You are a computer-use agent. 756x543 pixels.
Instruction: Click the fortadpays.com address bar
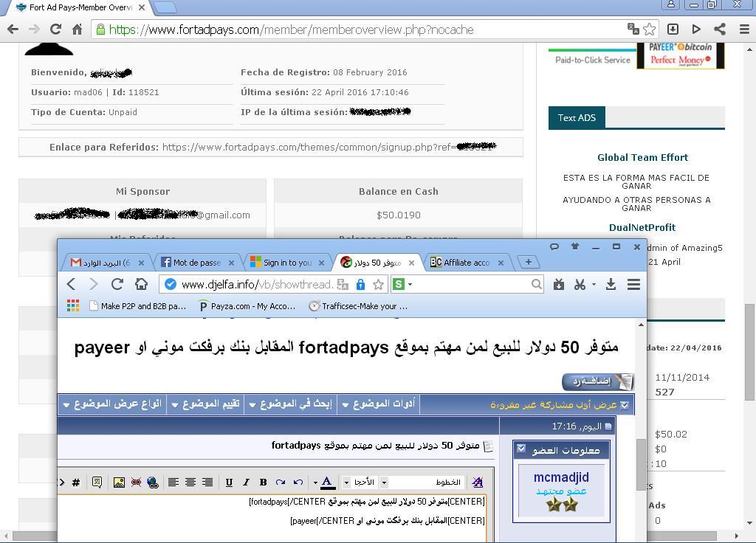tap(357, 30)
